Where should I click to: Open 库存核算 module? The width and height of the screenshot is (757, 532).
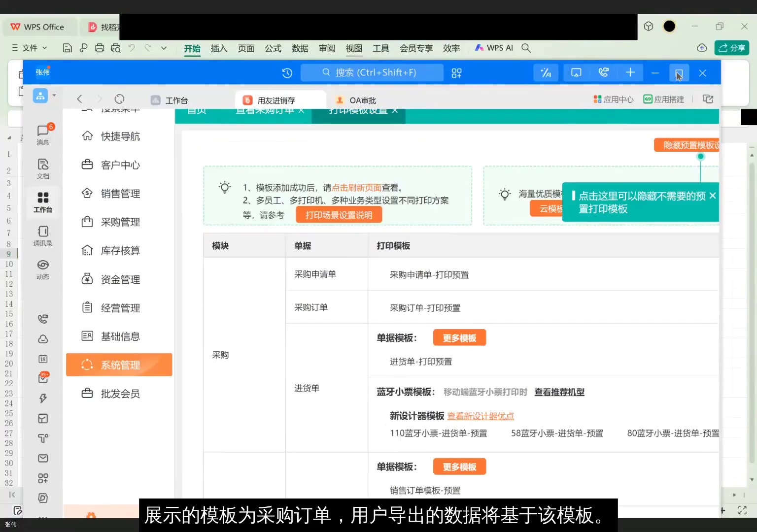pos(120,250)
